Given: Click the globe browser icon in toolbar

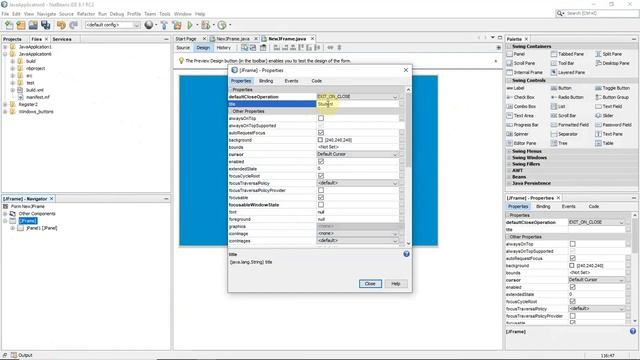Looking at the screenshot, I should coord(149,25).
